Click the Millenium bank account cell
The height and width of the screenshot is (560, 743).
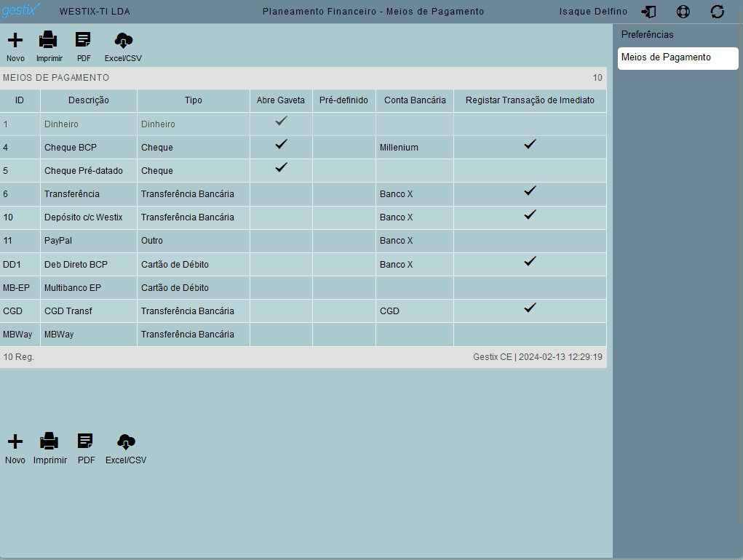[x=415, y=147]
